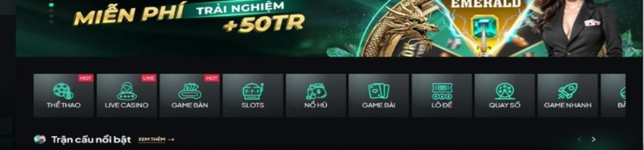Show next featured matches with right arrow

(593, 139)
